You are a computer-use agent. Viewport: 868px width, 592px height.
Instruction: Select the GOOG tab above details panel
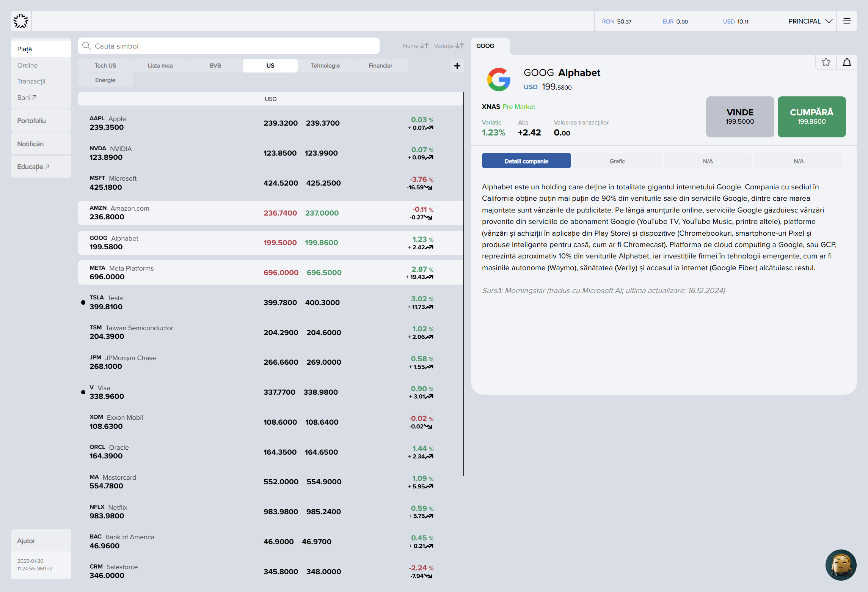pyautogui.click(x=490, y=46)
